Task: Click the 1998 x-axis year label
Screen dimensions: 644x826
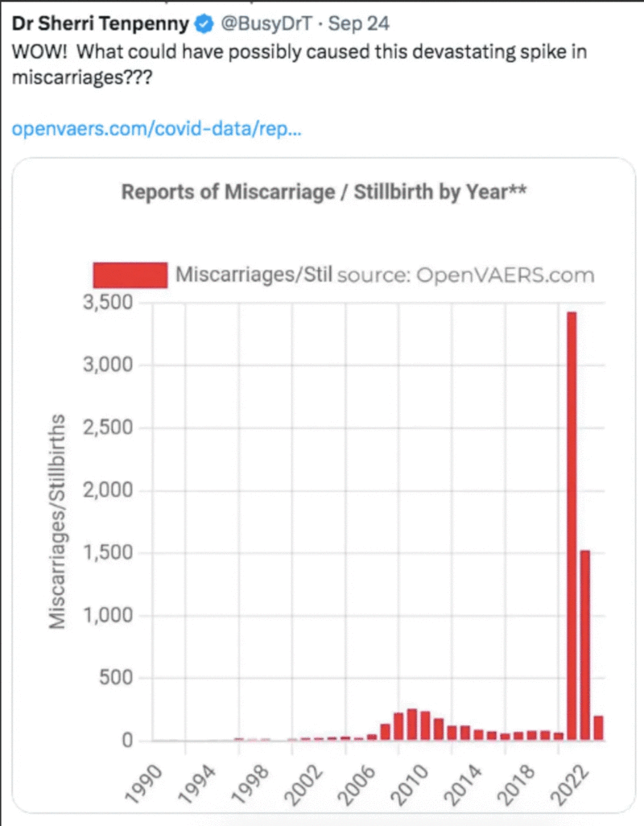Action: [x=250, y=785]
